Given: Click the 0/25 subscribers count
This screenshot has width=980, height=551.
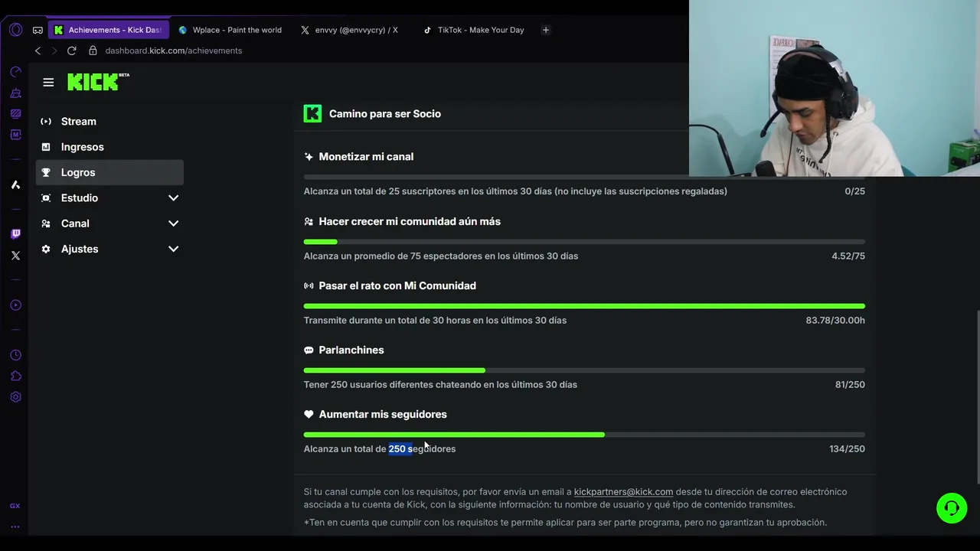Looking at the screenshot, I should tap(854, 191).
